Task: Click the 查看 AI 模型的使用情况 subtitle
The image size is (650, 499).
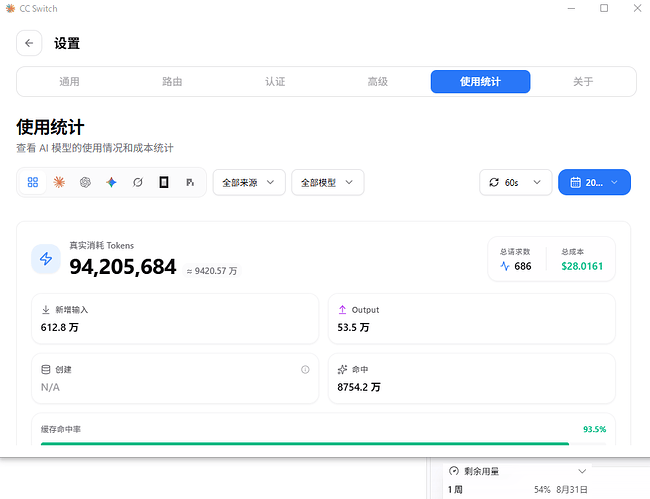Action: coord(95,148)
